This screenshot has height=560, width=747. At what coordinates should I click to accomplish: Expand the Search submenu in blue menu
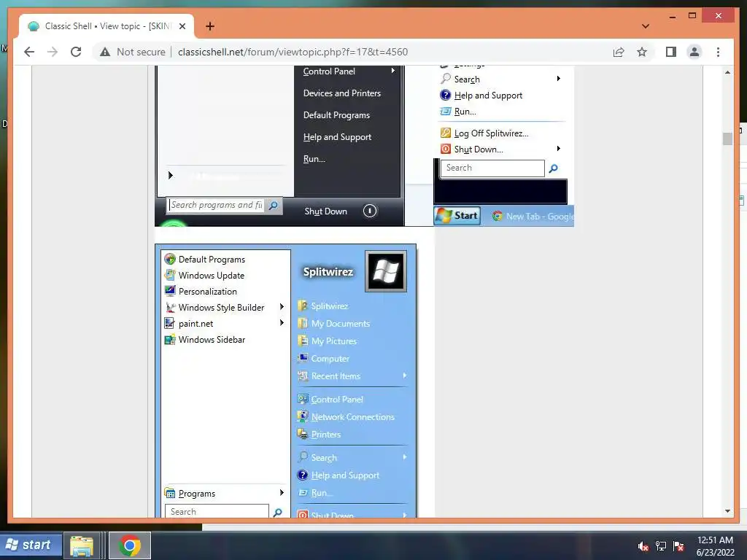click(x=404, y=457)
